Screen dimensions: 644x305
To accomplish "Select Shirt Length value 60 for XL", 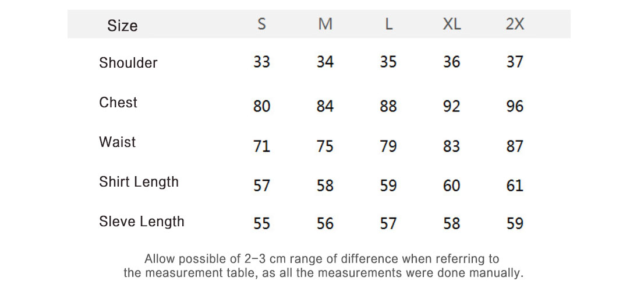I will (x=452, y=185).
